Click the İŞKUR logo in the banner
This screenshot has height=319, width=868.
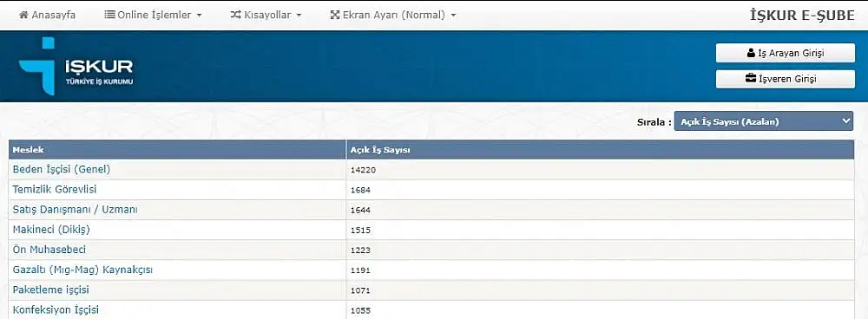click(x=76, y=67)
